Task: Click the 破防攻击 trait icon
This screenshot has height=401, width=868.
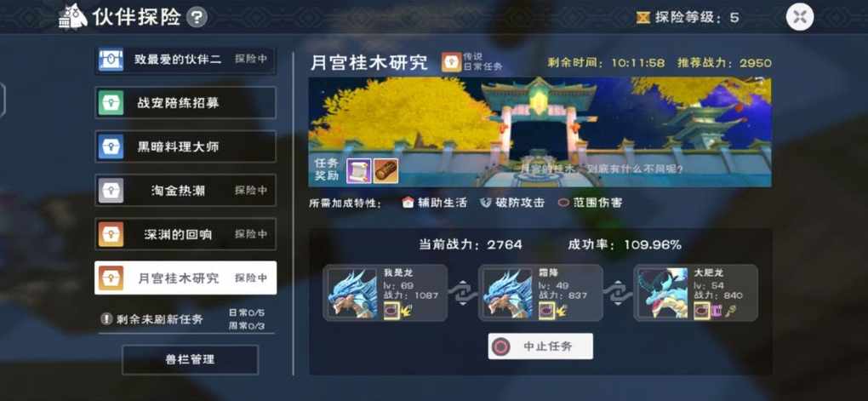Action: [x=485, y=203]
